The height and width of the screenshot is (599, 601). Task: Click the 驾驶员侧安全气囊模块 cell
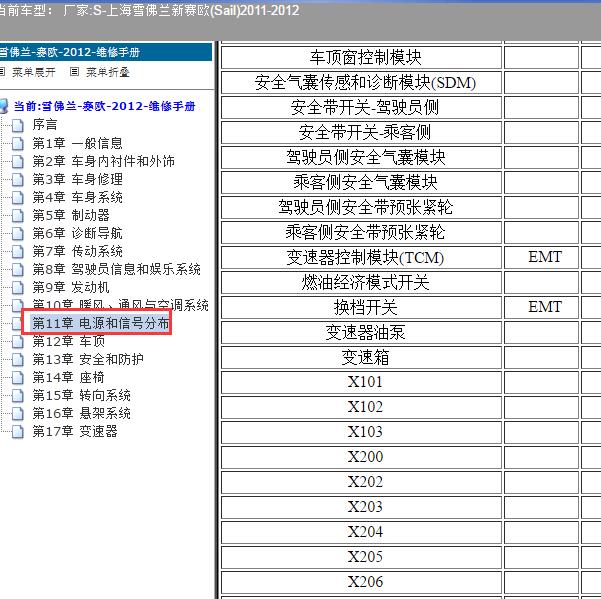click(361, 158)
